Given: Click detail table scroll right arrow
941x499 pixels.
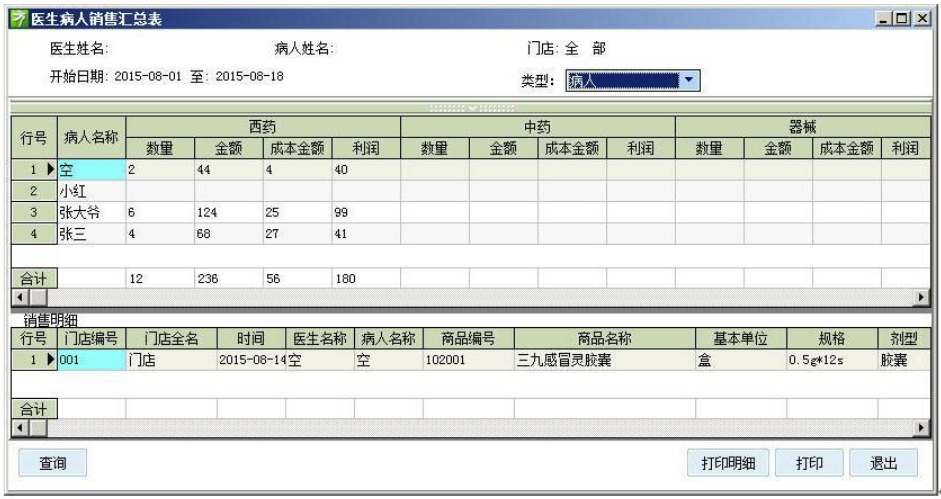Looking at the screenshot, I should click(x=922, y=428).
